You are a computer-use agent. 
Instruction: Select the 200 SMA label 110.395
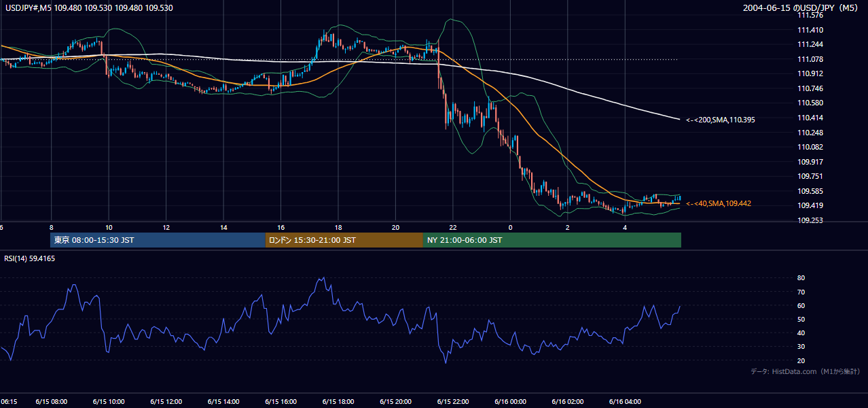[x=721, y=120]
